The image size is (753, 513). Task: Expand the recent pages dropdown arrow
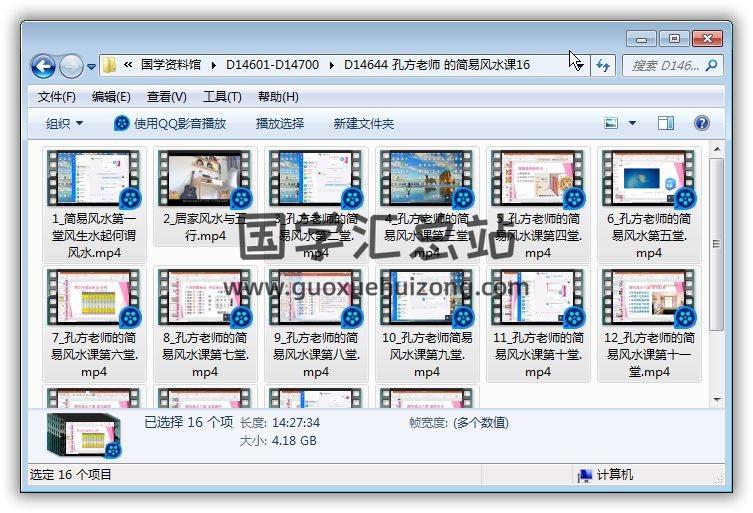point(91,67)
